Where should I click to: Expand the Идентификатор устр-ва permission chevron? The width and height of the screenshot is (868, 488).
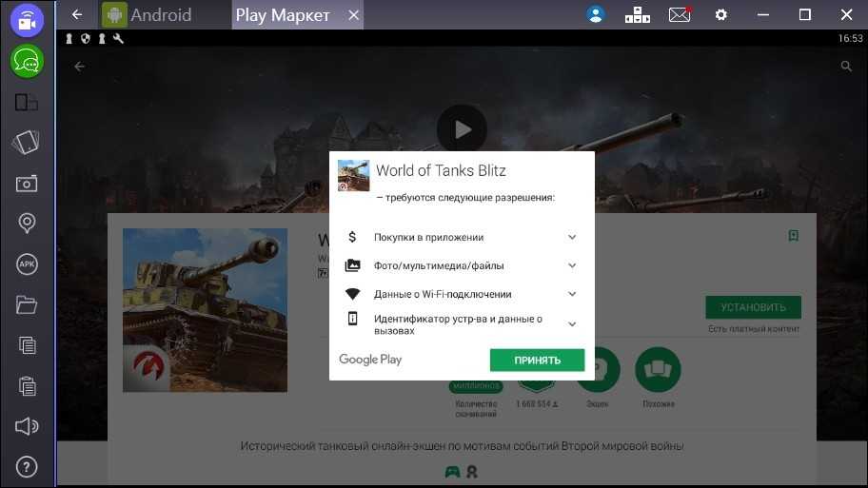click(x=572, y=324)
